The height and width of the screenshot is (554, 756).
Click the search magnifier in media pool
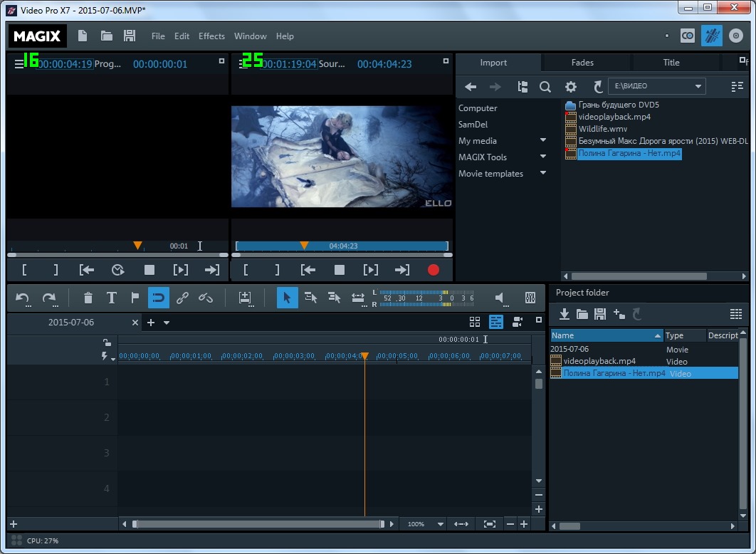[545, 87]
